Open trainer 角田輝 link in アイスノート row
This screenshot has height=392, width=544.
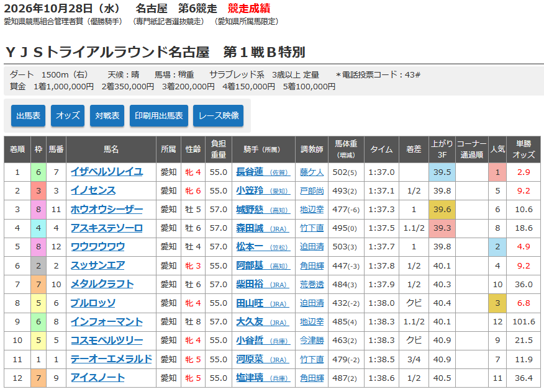(312, 378)
